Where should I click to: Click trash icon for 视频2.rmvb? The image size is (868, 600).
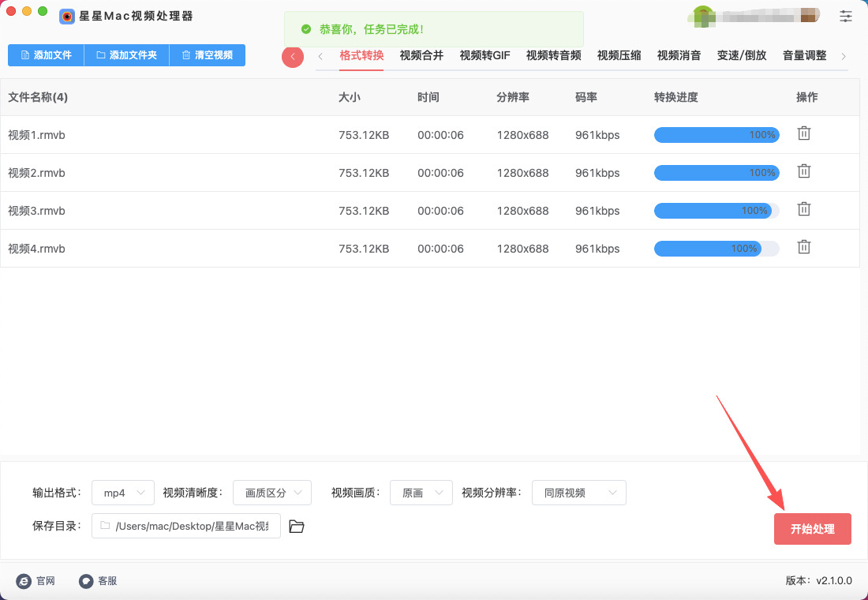click(803, 171)
